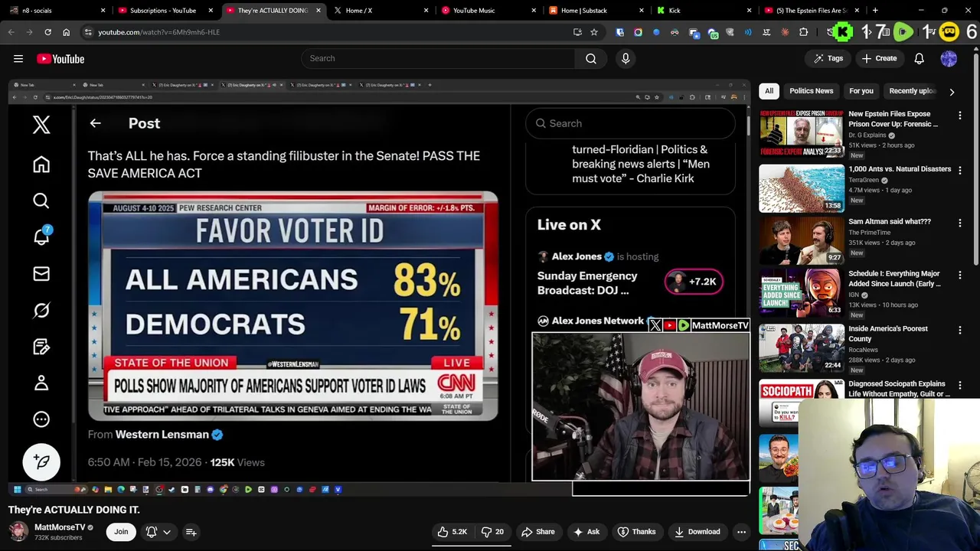Select the All filter chip
980x551 pixels.
[769, 91]
